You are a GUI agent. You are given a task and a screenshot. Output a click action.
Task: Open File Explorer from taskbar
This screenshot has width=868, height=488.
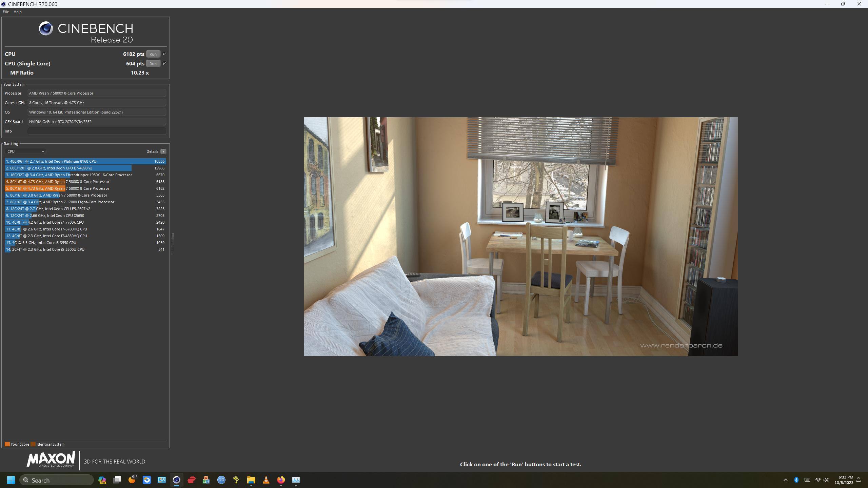point(251,480)
